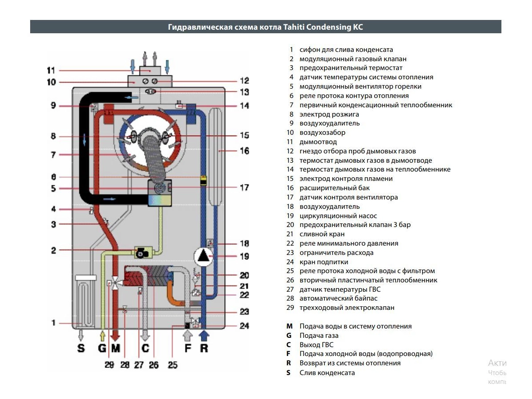This screenshot has width=532, height=399.
Task: Click legend entry 'вторичный пластинчатый теплообменник'
Action: coord(368,280)
